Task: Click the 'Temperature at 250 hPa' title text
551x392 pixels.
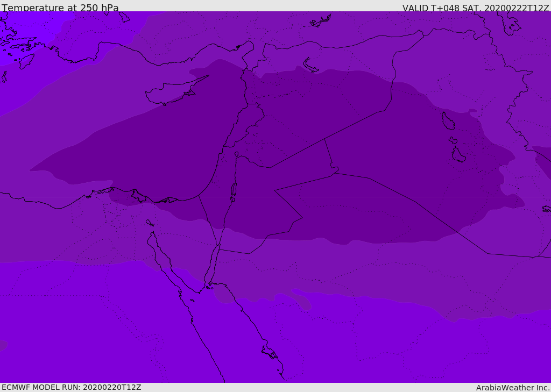Action: [60, 8]
